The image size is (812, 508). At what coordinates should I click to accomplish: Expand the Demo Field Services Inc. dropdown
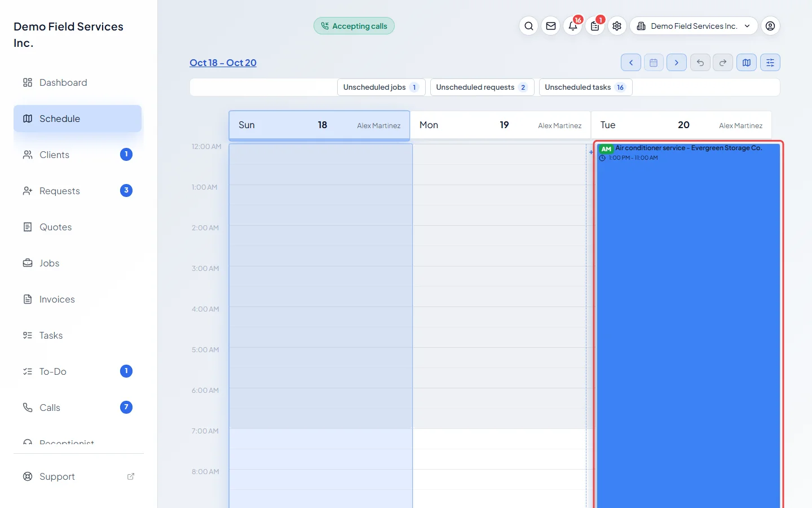tap(694, 26)
